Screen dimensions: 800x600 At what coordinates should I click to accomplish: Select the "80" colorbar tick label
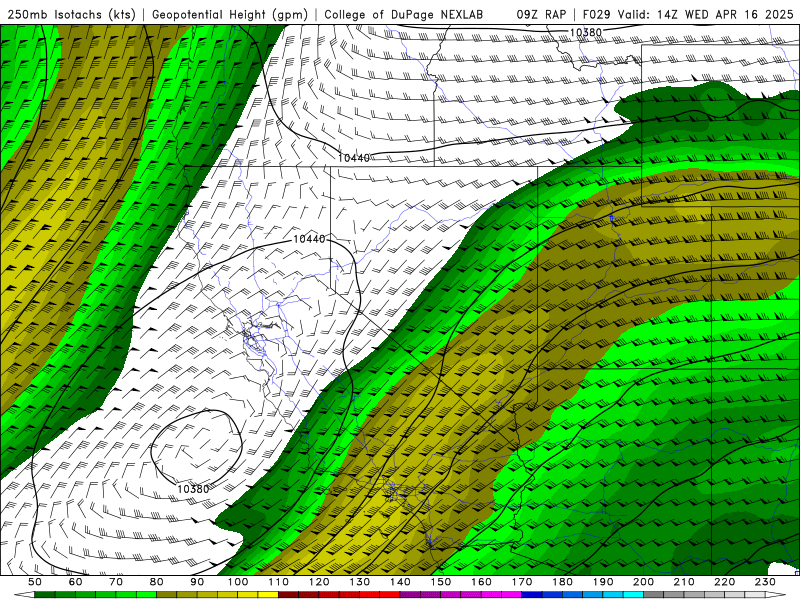pyautogui.click(x=157, y=582)
